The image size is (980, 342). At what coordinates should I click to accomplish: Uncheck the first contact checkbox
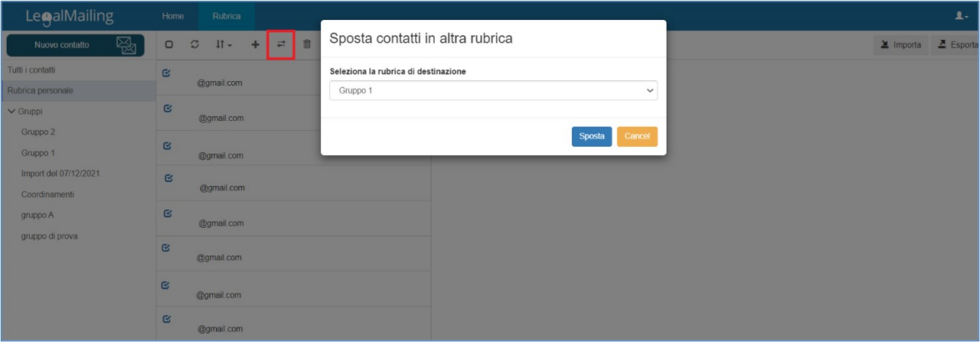[167, 73]
